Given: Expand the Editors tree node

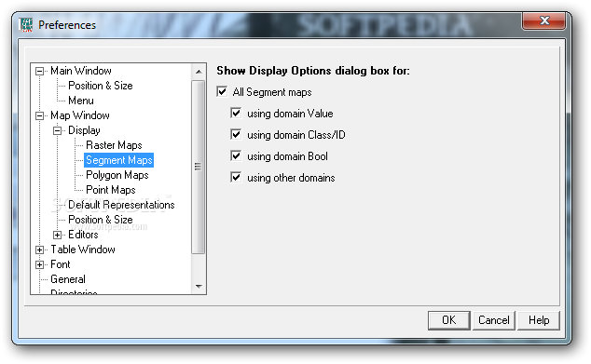Looking at the screenshot, I should (x=57, y=235).
